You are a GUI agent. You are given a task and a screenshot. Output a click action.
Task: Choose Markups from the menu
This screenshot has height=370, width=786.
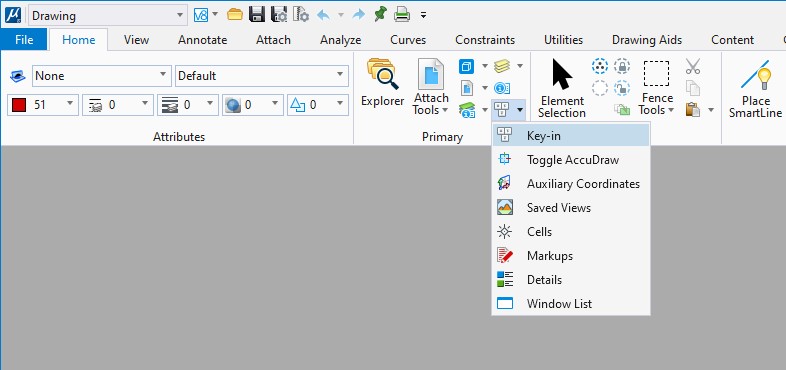tap(570, 256)
